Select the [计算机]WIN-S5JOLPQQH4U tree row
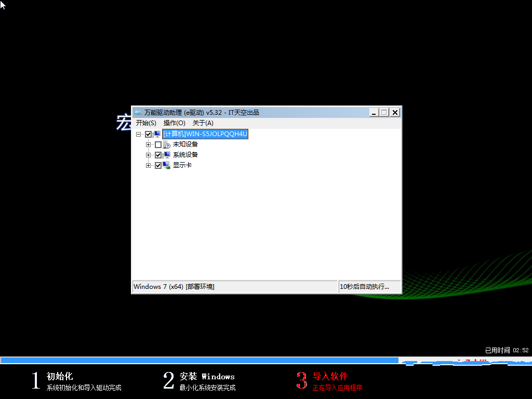 205,134
